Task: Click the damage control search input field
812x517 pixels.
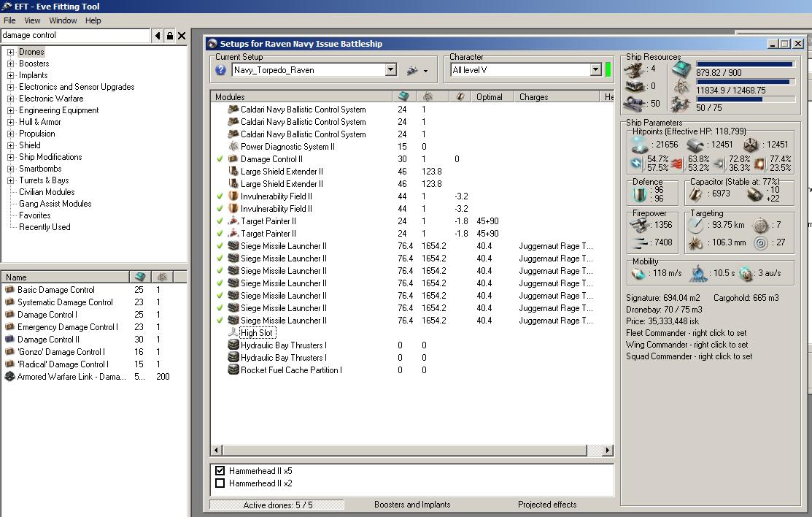Action: [76, 35]
